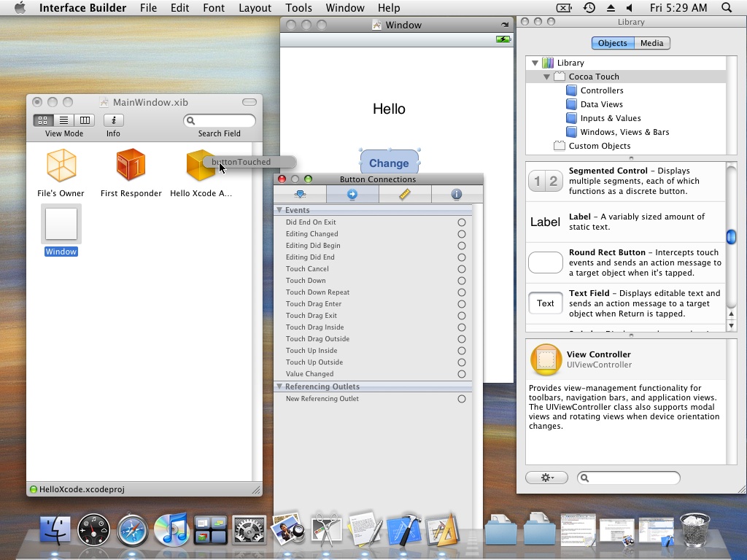
Task: Launch Safari from the Dock
Action: point(133,529)
